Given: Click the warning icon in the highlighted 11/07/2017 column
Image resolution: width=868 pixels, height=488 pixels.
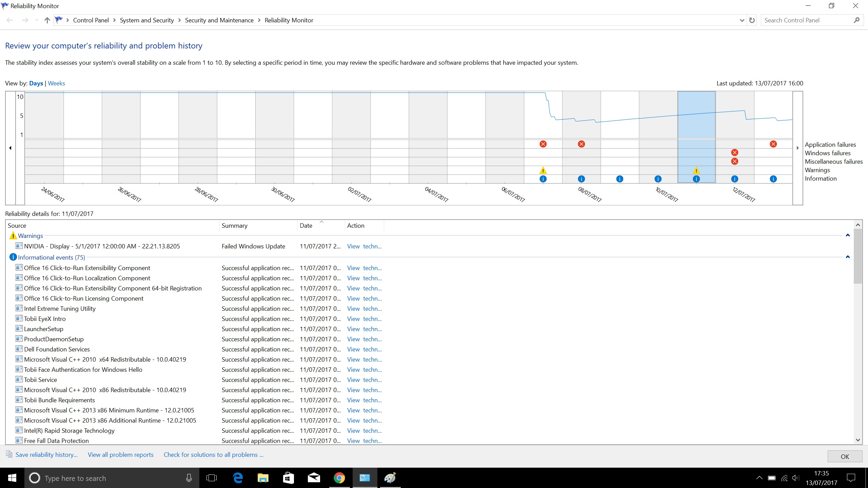Looking at the screenshot, I should [696, 170].
